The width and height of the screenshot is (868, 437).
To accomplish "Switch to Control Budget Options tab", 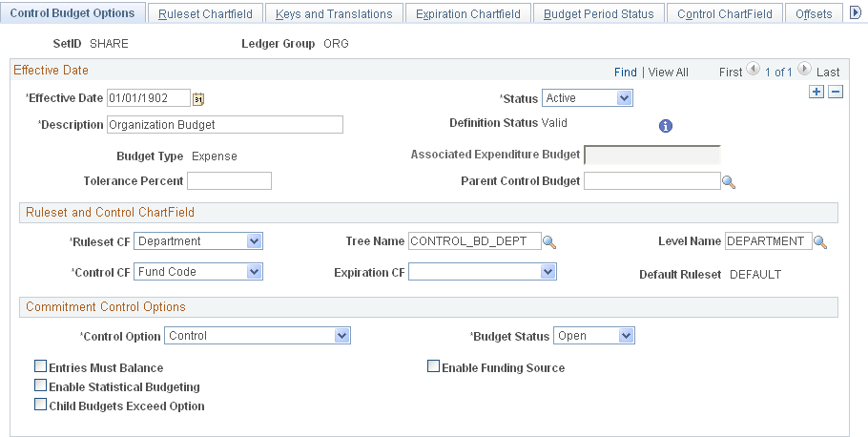I will [x=72, y=12].
